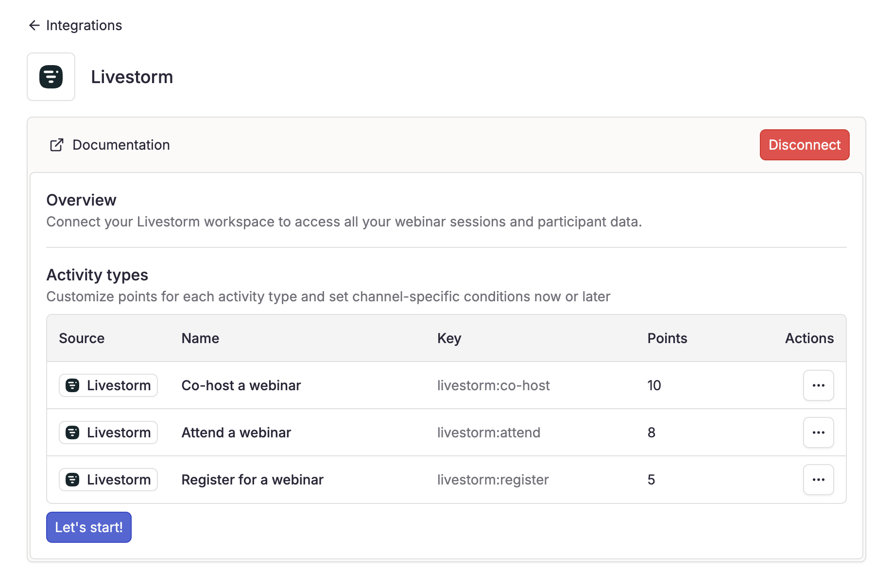Click the points value 10
The height and width of the screenshot is (588, 892).
point(654,385)
